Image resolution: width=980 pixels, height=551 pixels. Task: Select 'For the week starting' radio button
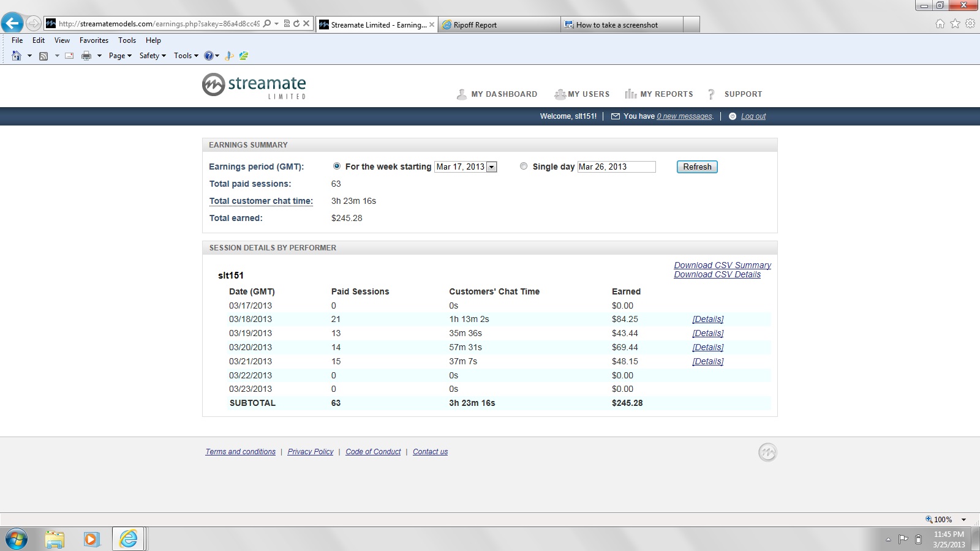(337, 166)
